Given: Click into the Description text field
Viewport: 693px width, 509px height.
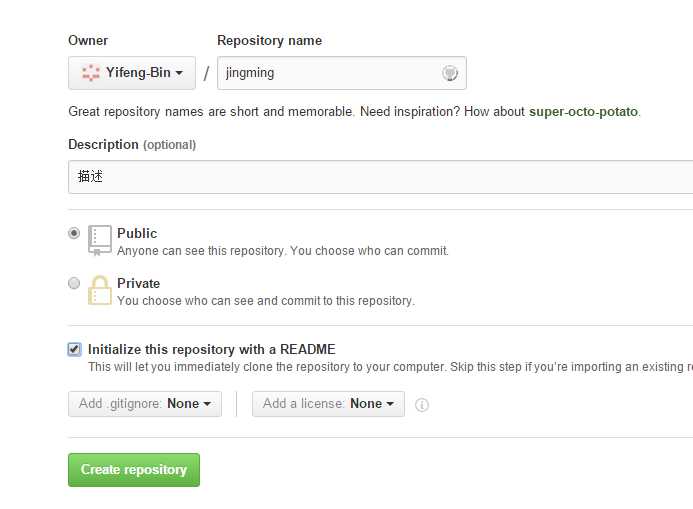Looking at the screenshot, I should tap(381, 177).
